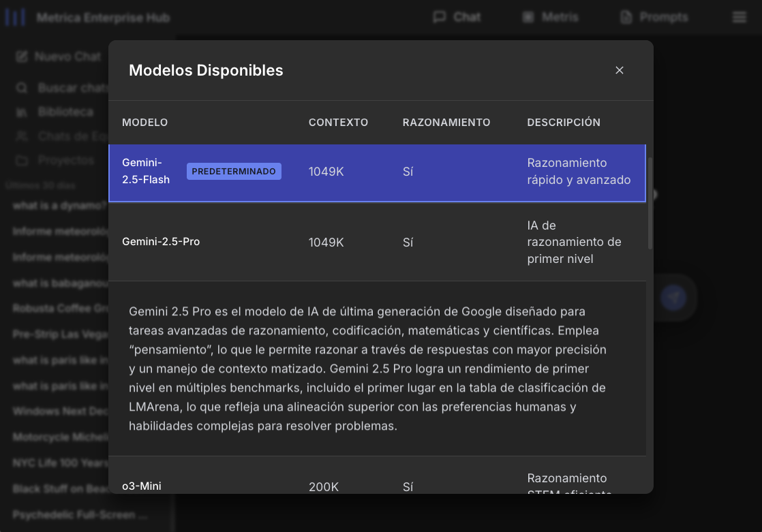Open the hamburger menu at top right
The image size is (762, 532).
(739, 17)
